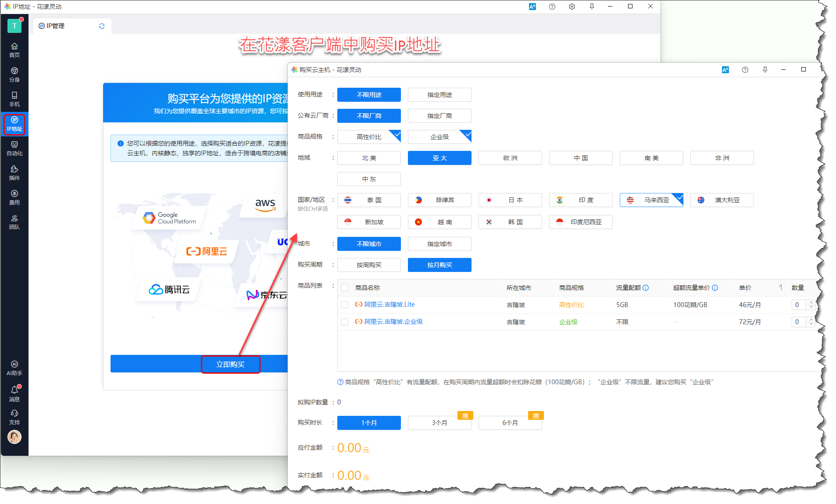Select 指定用途 usage option

(439, 95)
